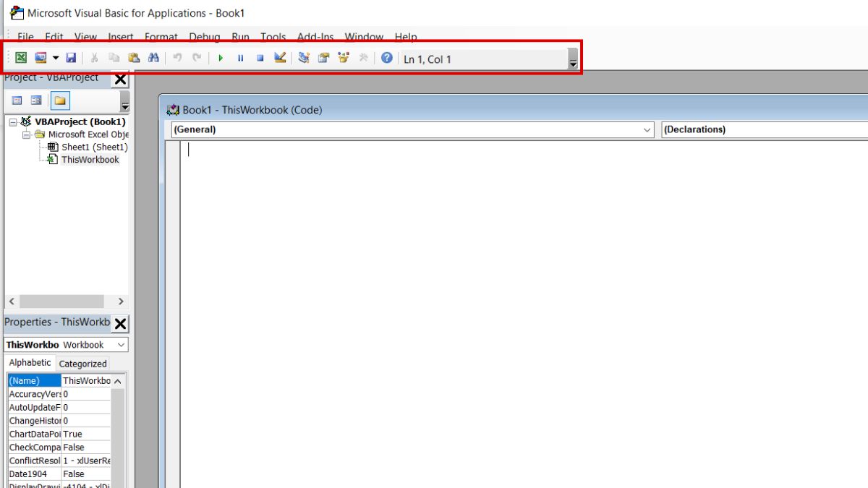
Task: Open the File menu
Action: pos(25,37)
